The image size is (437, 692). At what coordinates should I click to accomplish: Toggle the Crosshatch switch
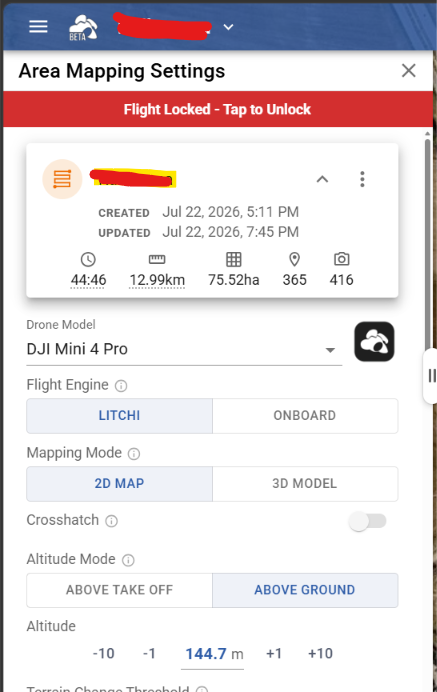[x=367, y=521]
